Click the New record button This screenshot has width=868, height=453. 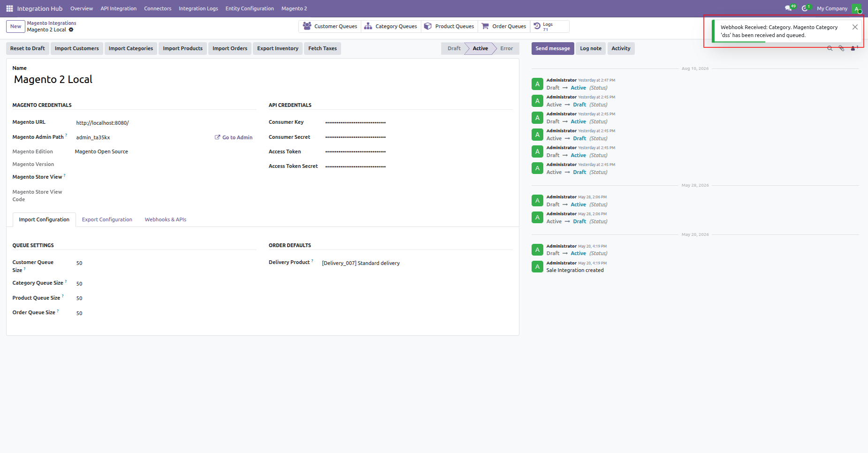[15, 26]
